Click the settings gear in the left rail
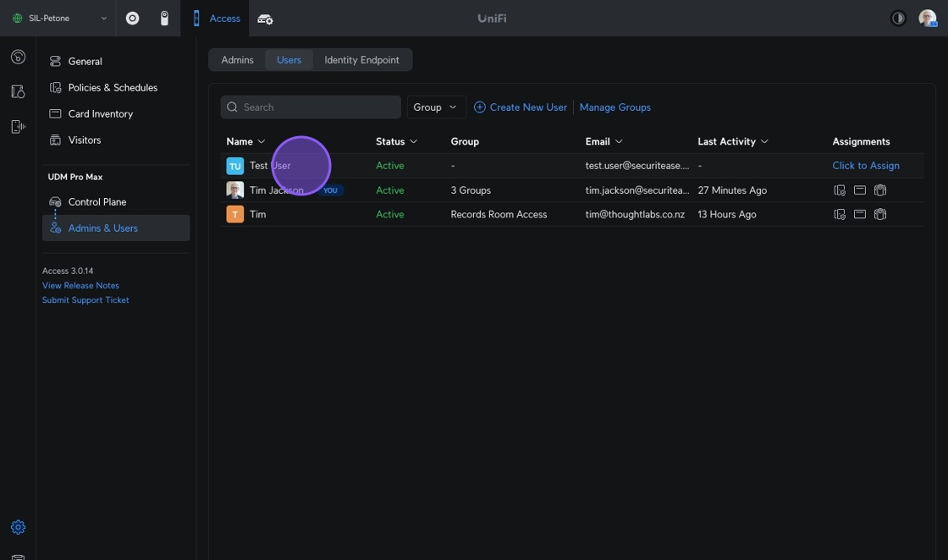 [x=18, y=527]
